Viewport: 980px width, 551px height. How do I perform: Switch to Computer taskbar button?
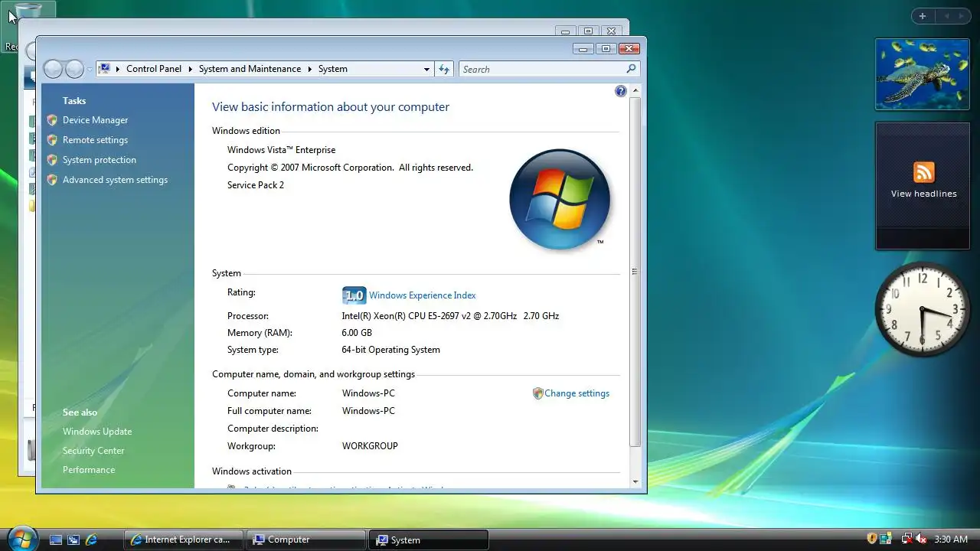(306, 540)
